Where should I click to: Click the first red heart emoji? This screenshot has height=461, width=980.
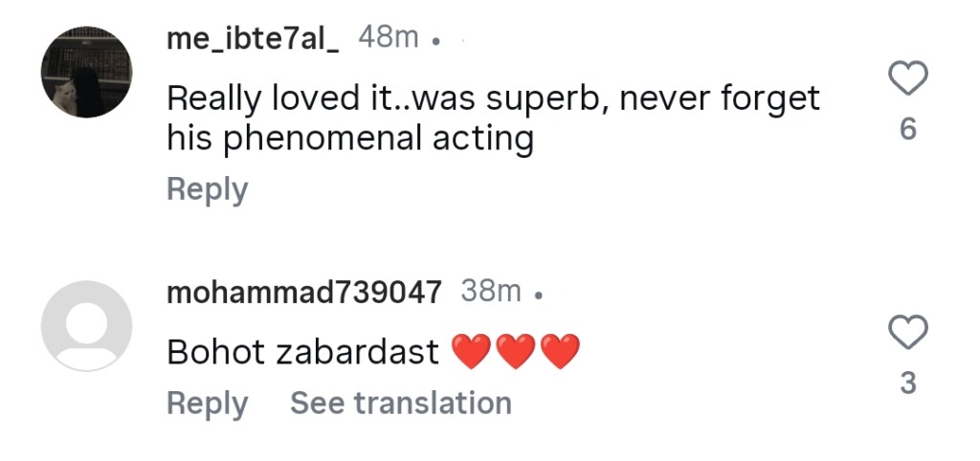[x=469, y=353]
